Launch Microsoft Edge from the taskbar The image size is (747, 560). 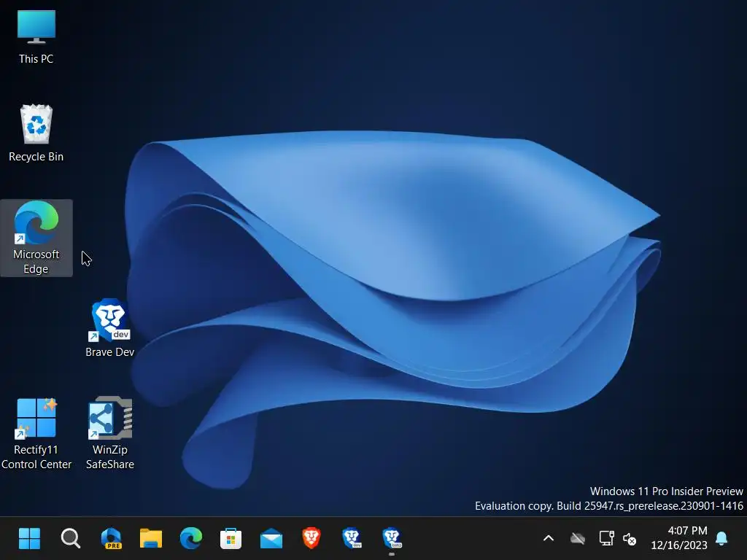(x=191, y=539)
